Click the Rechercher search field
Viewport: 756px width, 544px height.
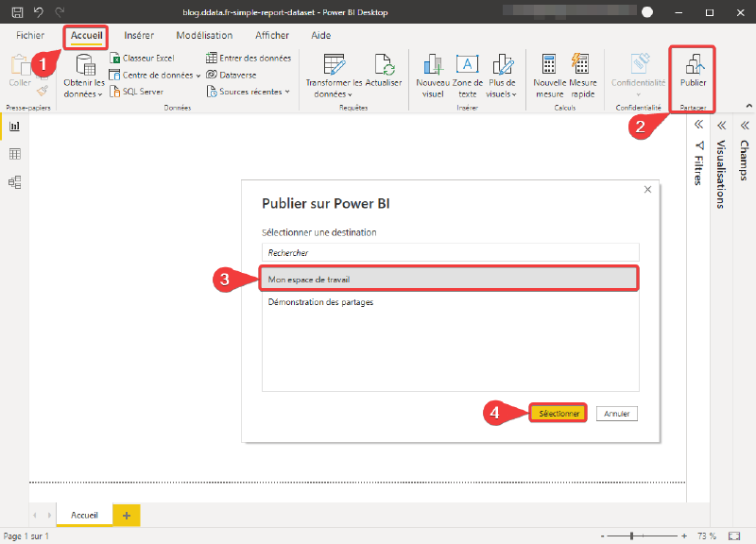451,252
